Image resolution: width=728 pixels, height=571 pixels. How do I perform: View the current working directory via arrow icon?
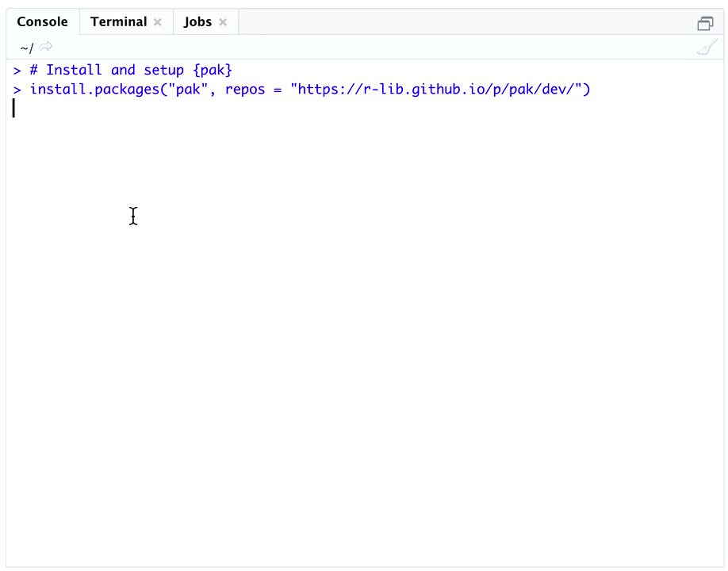46,47
